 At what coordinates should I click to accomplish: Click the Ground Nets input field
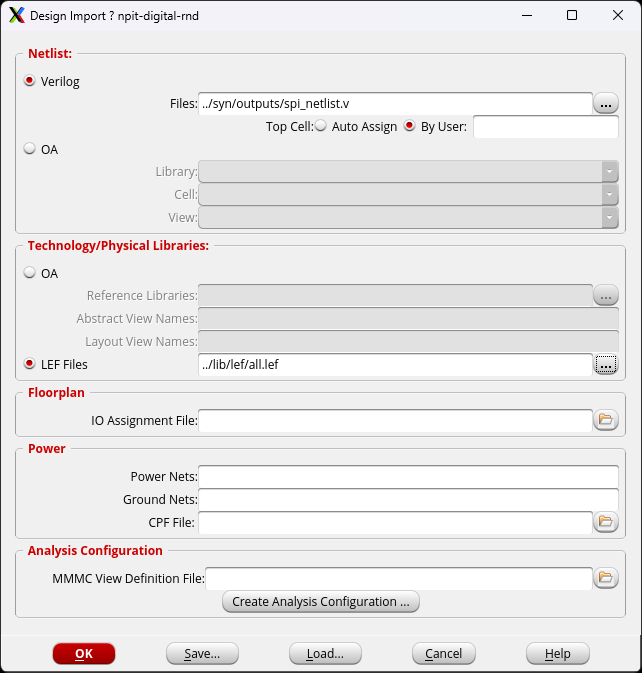[x=408, y=500]
